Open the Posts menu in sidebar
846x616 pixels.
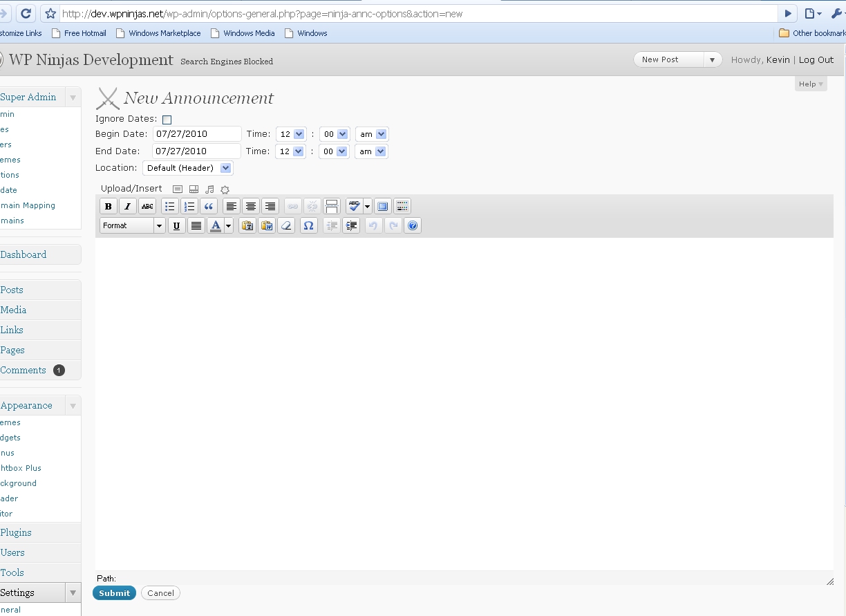(12, 290)
